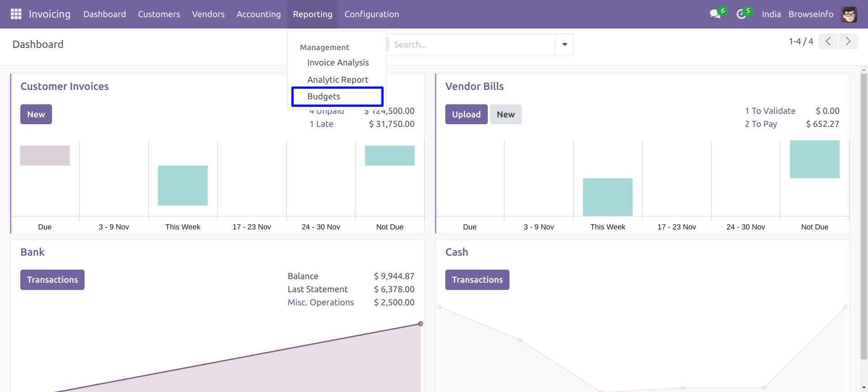
Task: Open the Misc. Operations link
Action: coord(321,303)
